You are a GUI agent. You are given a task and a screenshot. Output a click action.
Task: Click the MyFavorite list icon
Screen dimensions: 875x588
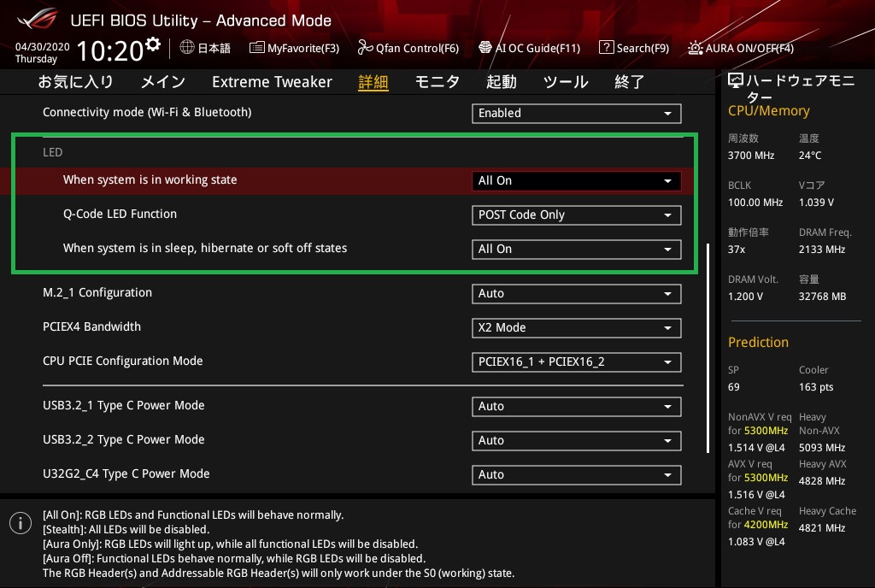pyautogui.click(x=256, y=47)
